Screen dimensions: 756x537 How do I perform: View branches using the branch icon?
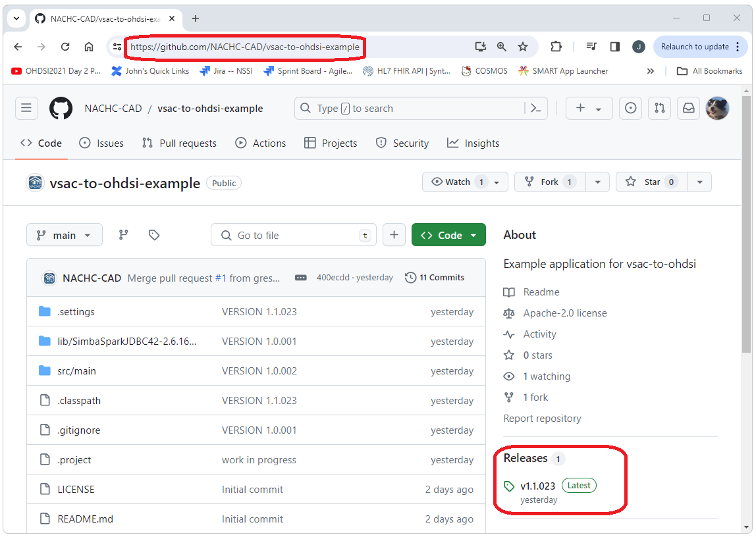124,234
